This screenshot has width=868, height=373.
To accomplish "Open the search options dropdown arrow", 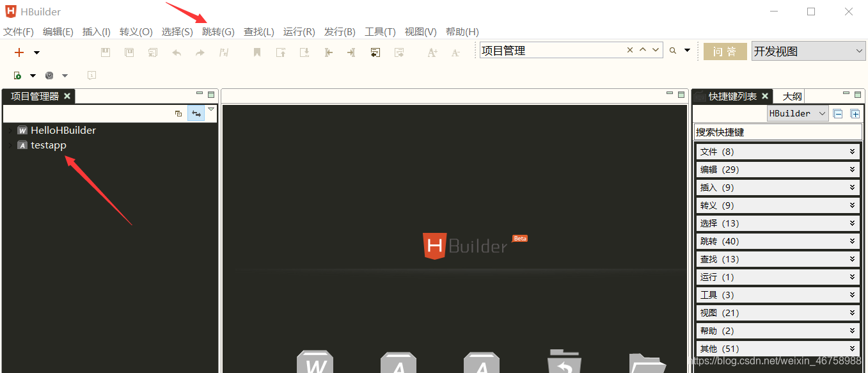I will click(688, 51).
